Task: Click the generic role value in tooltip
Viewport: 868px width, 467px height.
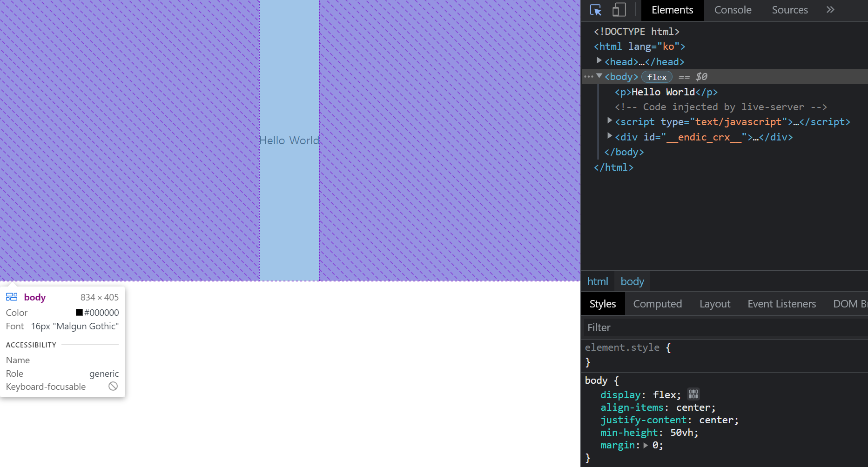Action: (104, 374)
